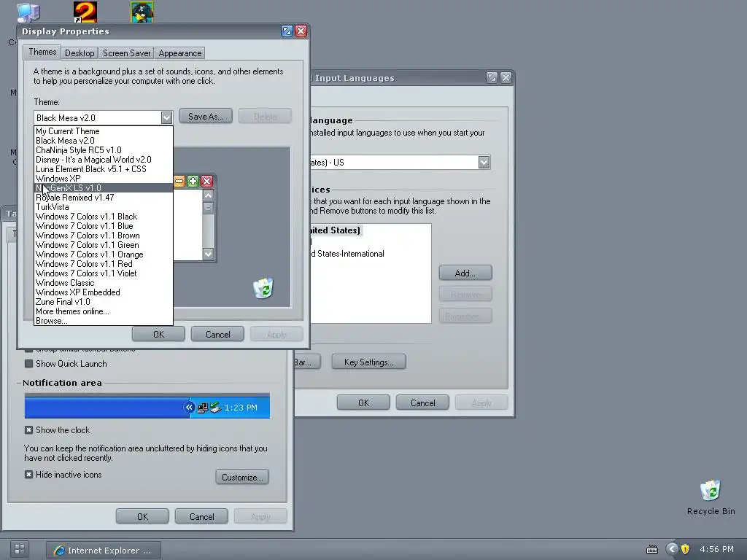This screenshot has height=560, width=747.
Task: Open the Screen Saver tab
Action: 126,53
